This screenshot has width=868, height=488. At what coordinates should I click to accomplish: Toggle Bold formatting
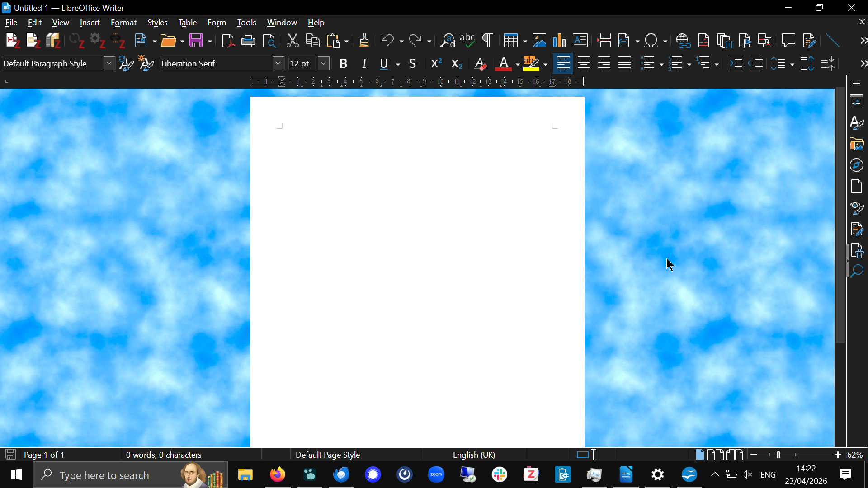(343, 64)
